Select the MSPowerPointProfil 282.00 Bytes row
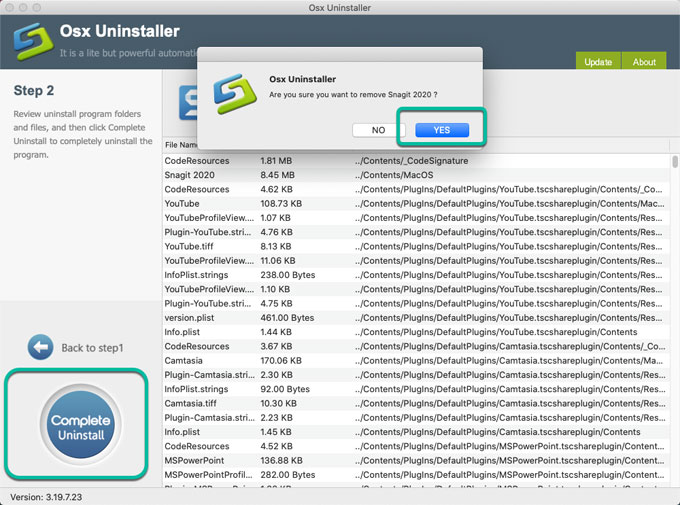Viewport: 680px width, 505px height. pyautogui.click(x=416, y=475)
